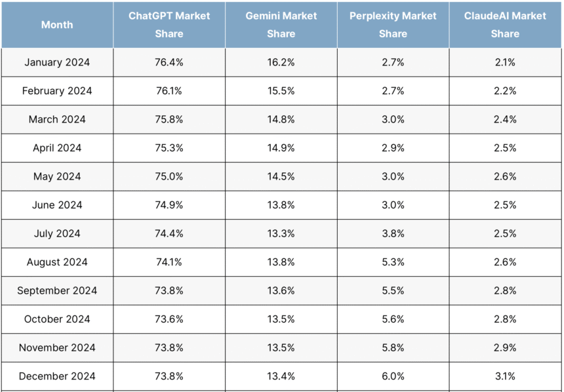Select the 16.2% Gemini share cell
The image size is (564, 392).
pos(281,63)
